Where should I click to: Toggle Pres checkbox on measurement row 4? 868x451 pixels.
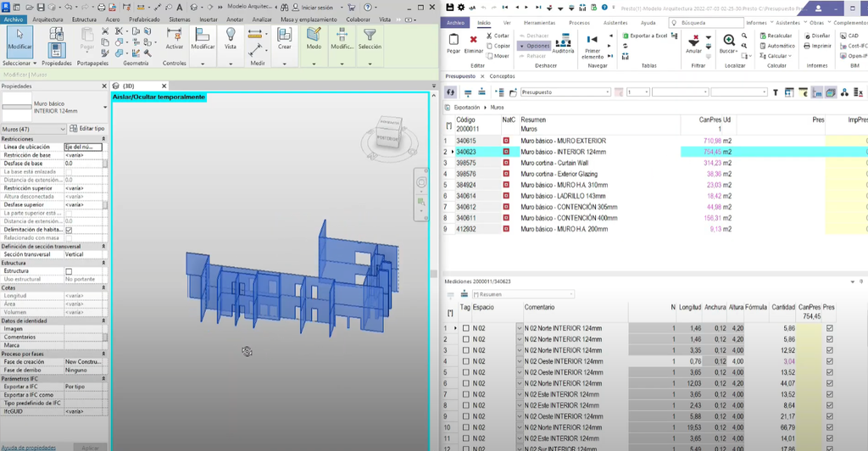click(x=829, y=361)
